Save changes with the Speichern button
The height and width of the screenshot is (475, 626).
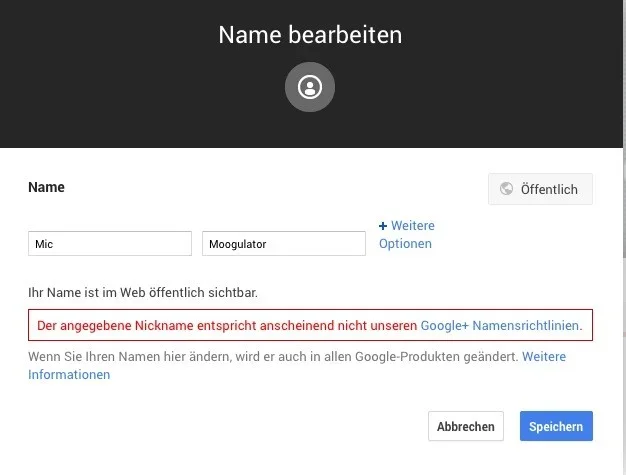tap(556, 426)
